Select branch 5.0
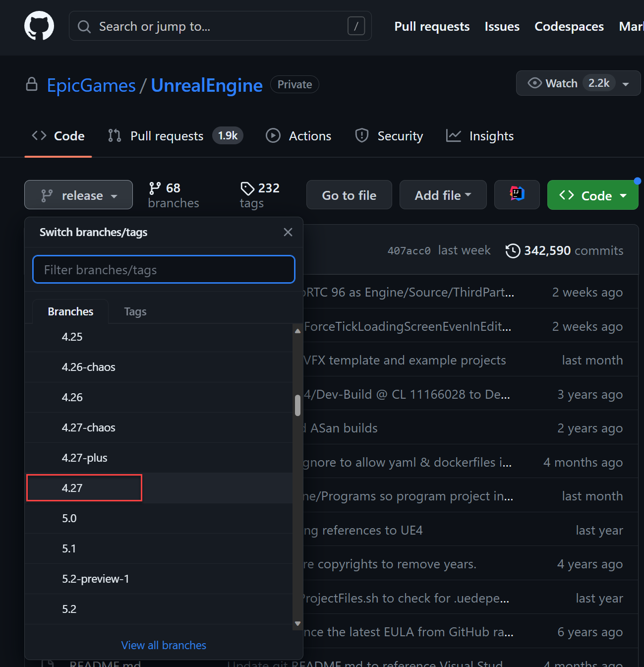The height and width of the screenshot is (667, 644). (x=159, y=518)
